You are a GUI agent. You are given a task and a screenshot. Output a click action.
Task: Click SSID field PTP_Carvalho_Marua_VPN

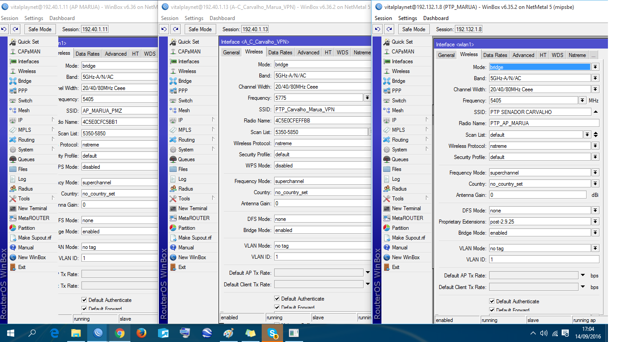[x=323, y=109]
